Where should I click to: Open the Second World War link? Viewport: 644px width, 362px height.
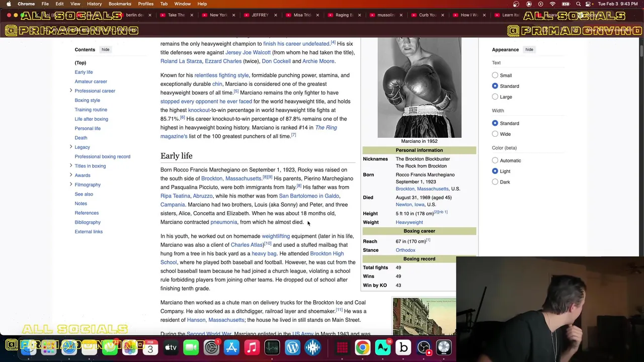click(x=209, y=333)
